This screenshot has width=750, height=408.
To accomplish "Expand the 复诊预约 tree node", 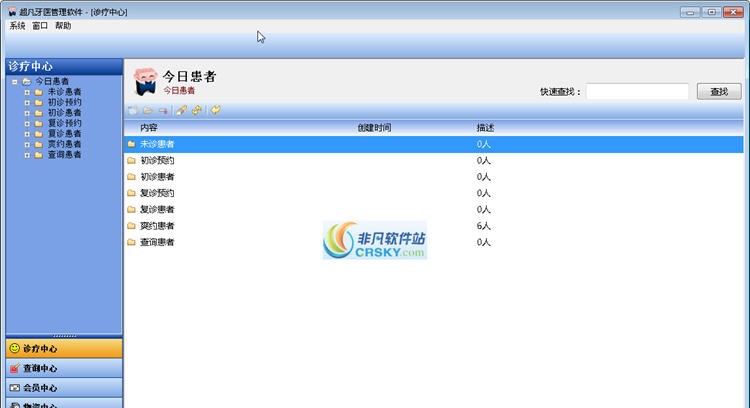I will pyautogui.click(x=27, y=123).
